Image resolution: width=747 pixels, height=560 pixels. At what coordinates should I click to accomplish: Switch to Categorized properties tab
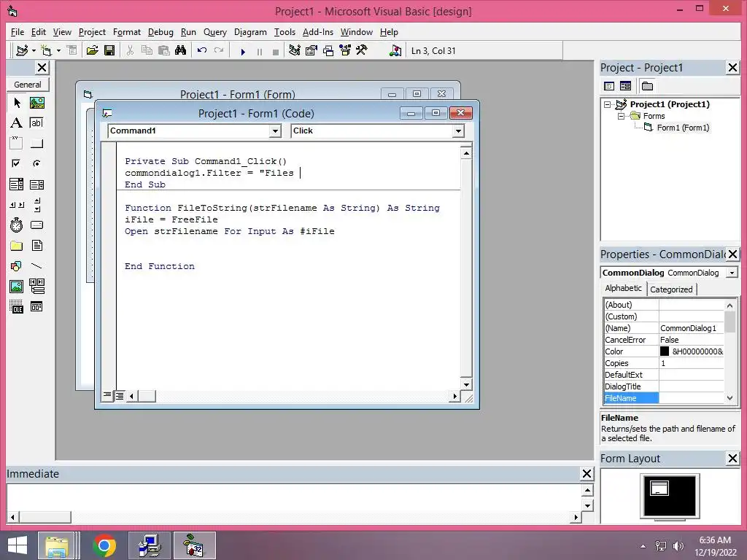pyautogui.click(x=671, y=289)
